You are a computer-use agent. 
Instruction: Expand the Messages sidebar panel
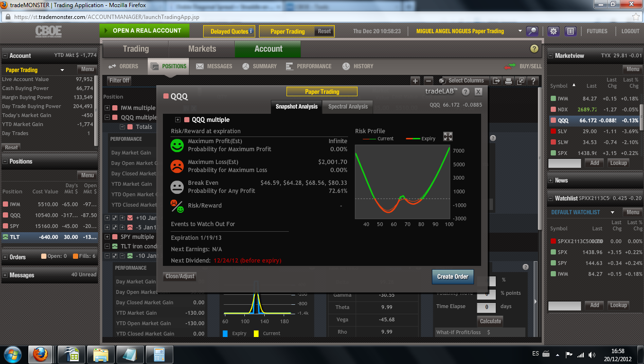(x=5, y=275)
